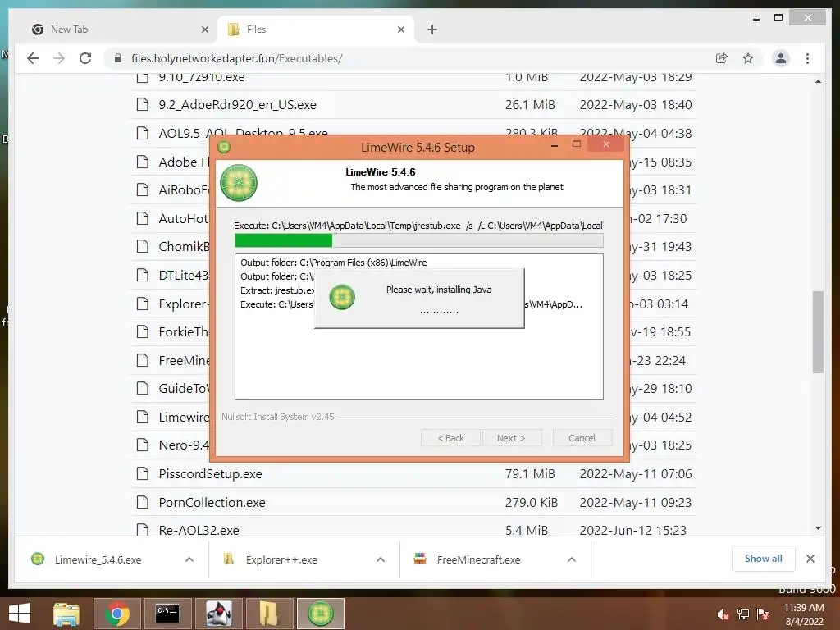Image resolution: width=840 pixels, height=630 pixels.
Task: Open Chrome three-dot menu
Action: pos(807,58)
